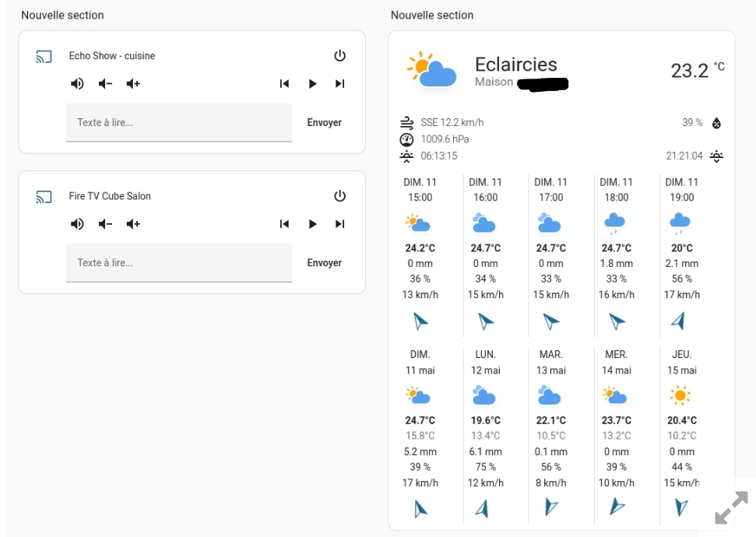Play media on Fire TV Cube Salon
This screenshot has width=756, height=537.
[x=312, y=224]
